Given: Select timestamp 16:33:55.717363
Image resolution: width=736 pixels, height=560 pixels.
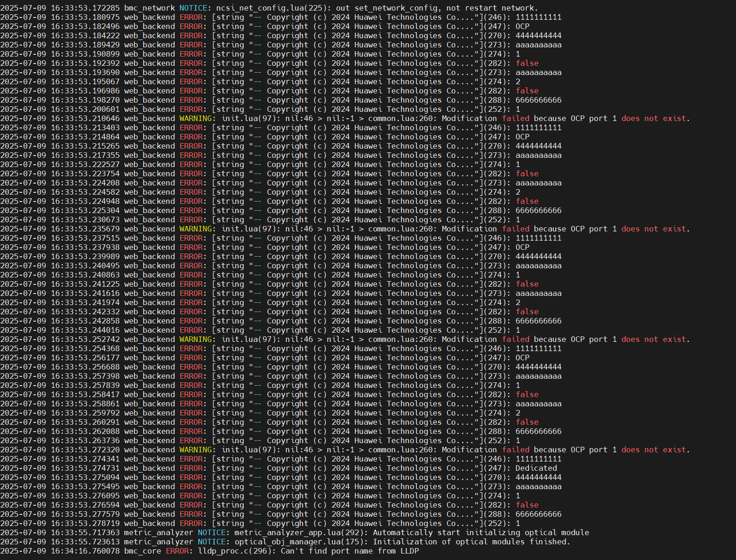Looking at the screenshot, I should point(85,532).
